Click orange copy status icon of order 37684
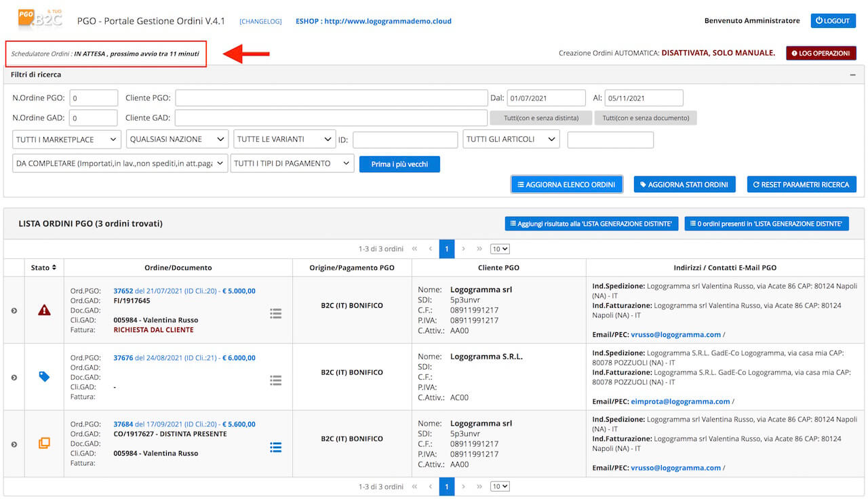 (44, 443)
